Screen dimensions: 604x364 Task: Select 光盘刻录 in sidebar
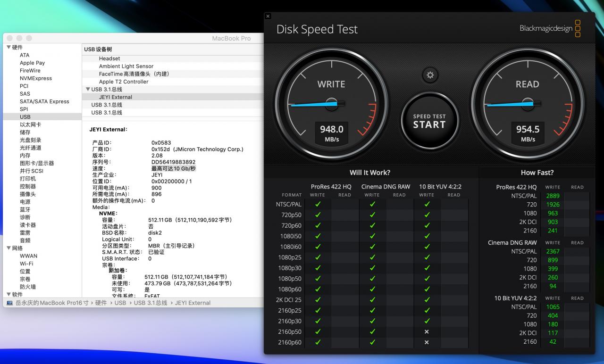pos(30,140)
